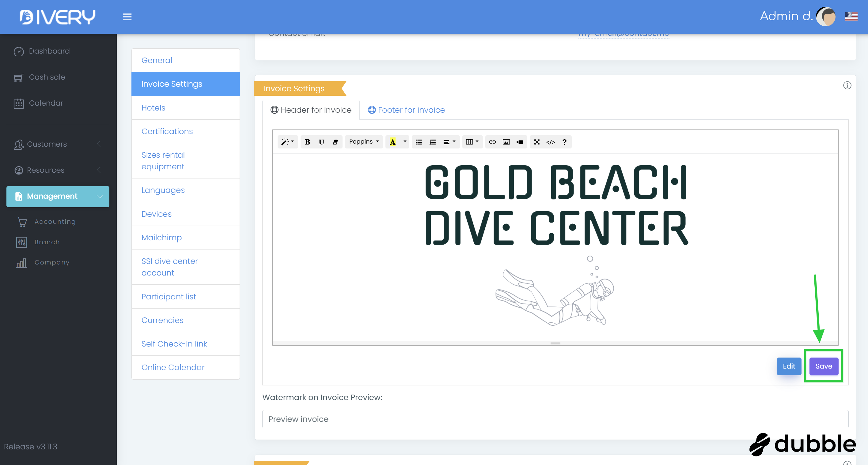This screenshot has width=868, height=465.
Task: Click the unordered bullet list icon
Action: [x=419, y=142]
